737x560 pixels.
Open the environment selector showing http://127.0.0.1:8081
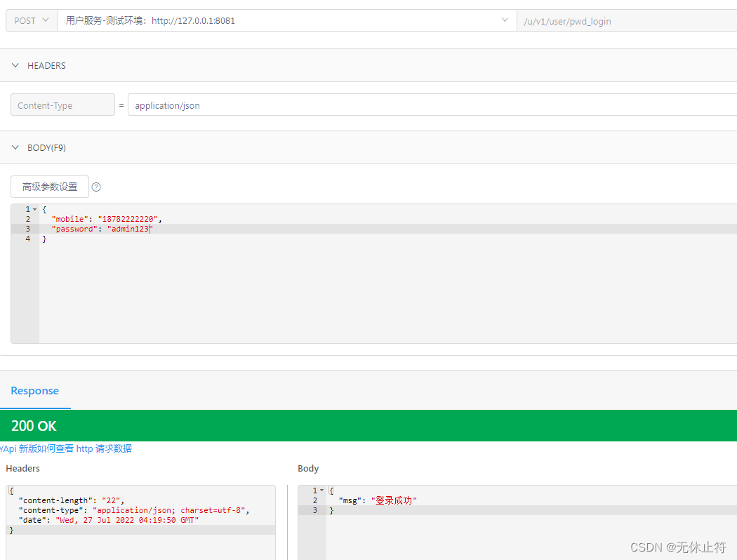click(287, 20)
